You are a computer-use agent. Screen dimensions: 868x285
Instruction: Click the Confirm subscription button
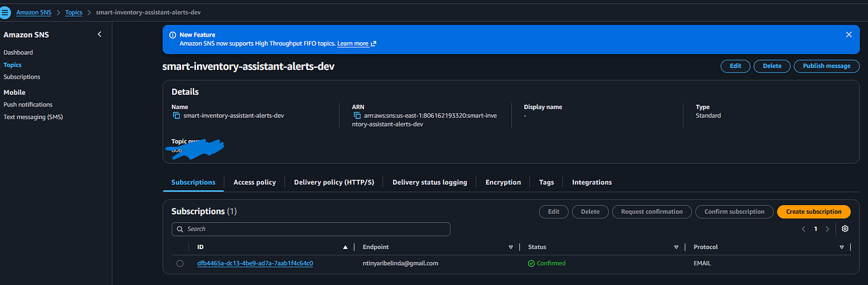tap(735, 212)
